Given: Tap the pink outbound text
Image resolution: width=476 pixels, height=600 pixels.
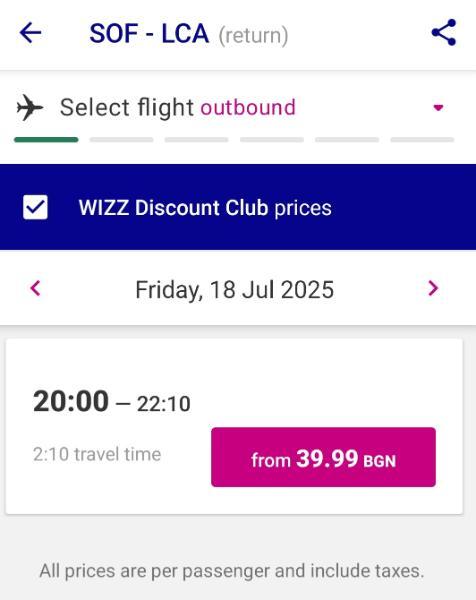Looking at the screenshot, I should tap(248, 107).
